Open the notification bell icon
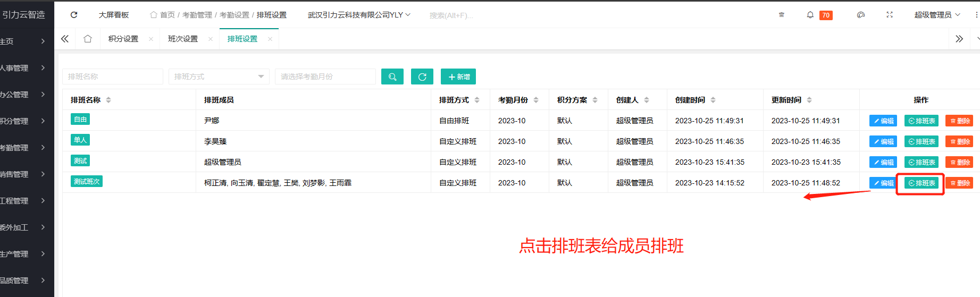980x297 pixels. point(810,15)
